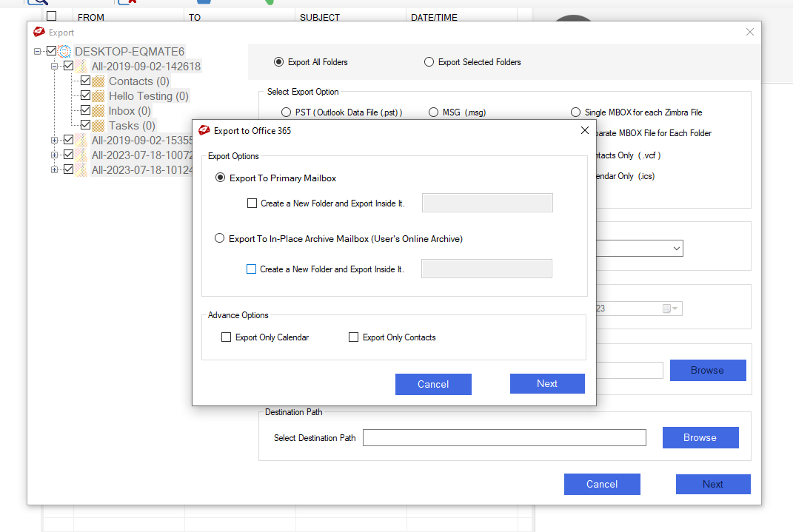Select DESKTOP-EQMATE6 tree label
Screen dimensions: 793x532
click(x=130, y=52)
